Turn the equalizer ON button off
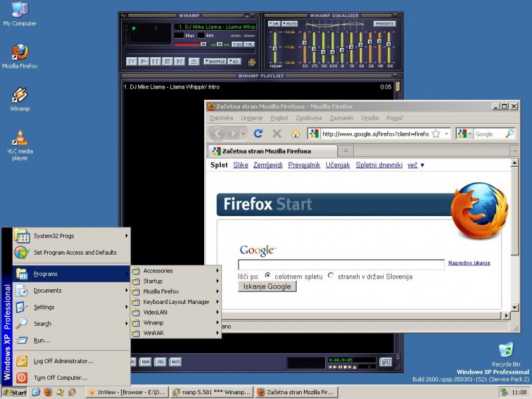The width and height of the screenshot is (532, 399). pyautogui.click(x=274, y=24)
